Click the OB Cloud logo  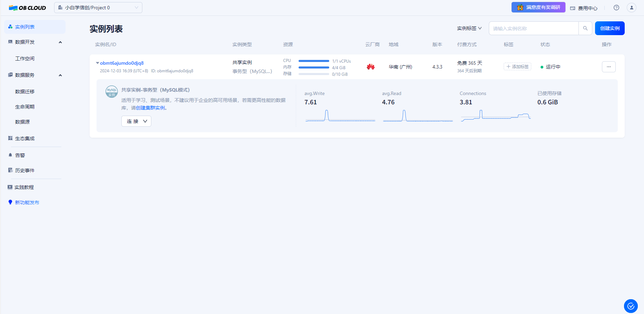[27, 8]
